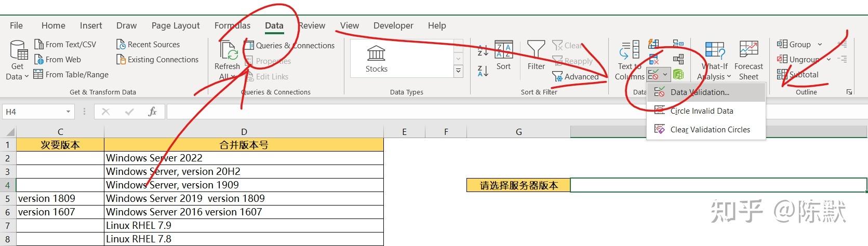
Task: Select the Stocks data type
Action: [376, 59]
